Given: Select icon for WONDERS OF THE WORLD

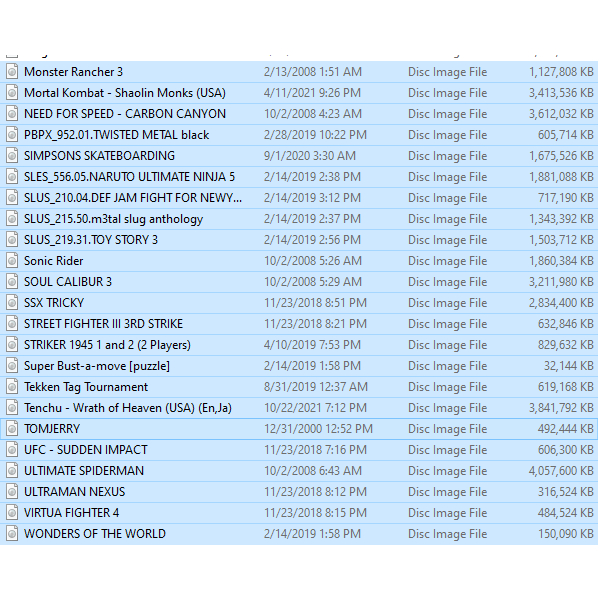Looking at the screenshot, I should (12, 534).
